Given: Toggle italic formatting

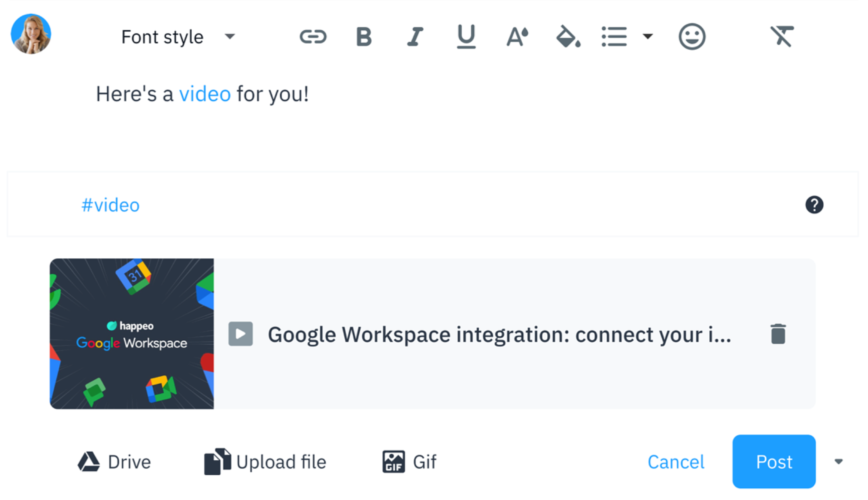Looking at the screenshot, I should [415, 36].
